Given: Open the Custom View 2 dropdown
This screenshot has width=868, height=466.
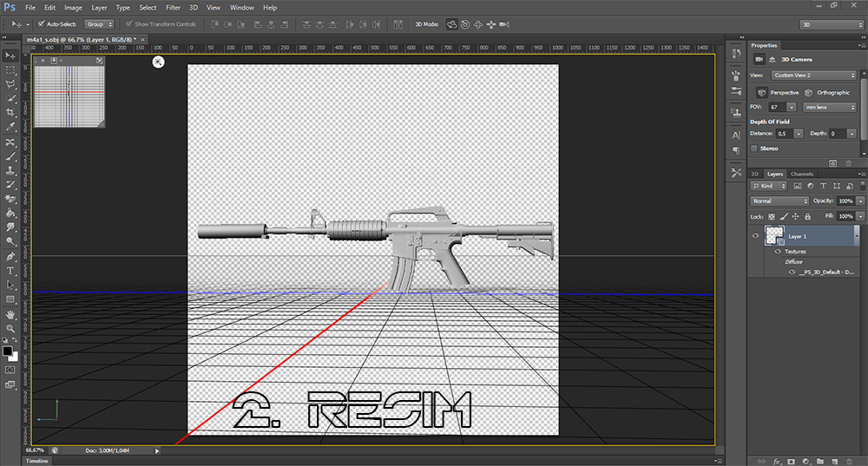Looking at the screenshot, I should (814, 75).
